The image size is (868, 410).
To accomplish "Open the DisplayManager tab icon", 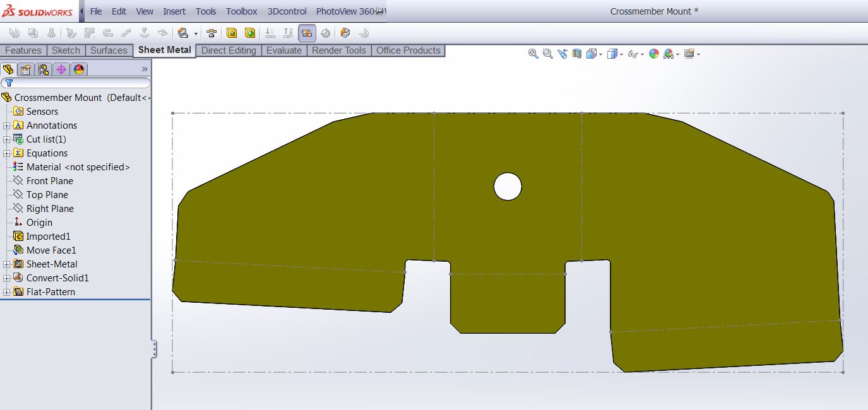I will click(x=78, y=69).
